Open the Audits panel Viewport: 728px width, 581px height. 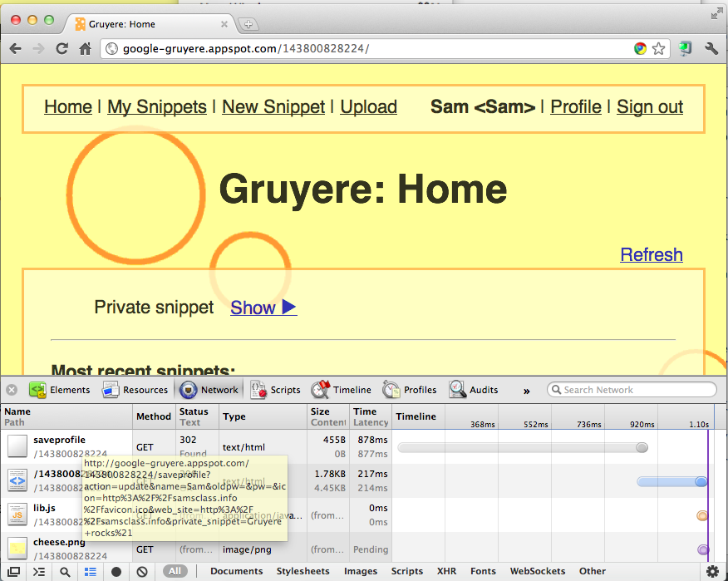coord(474,390)
